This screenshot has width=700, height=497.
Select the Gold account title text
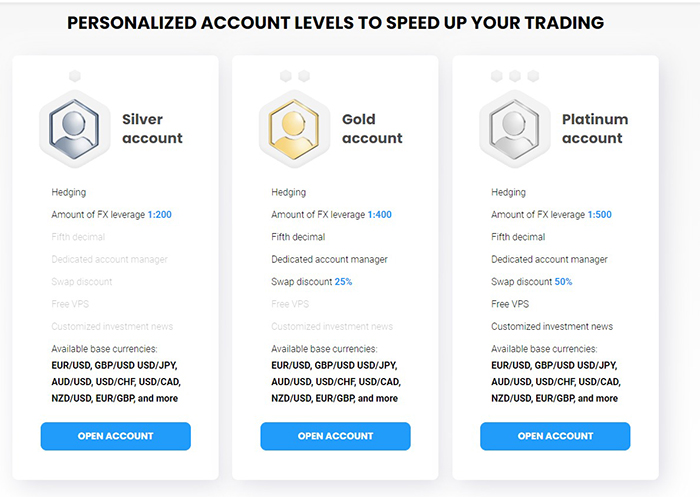tap(372, 129)
